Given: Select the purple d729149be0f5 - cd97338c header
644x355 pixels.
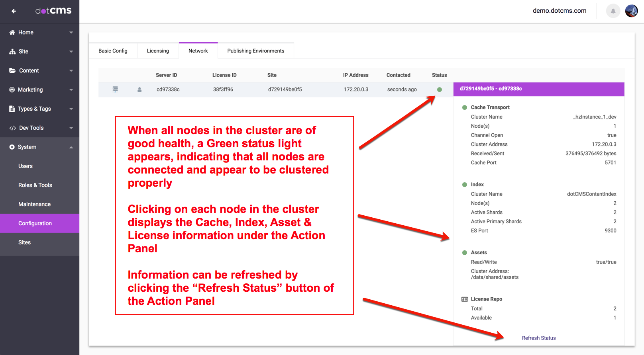Looking at the screenshot, I should [x=538, y=89].
